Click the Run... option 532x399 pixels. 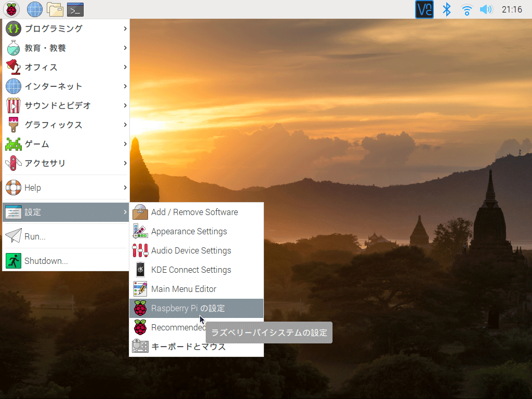pos(35,236)
